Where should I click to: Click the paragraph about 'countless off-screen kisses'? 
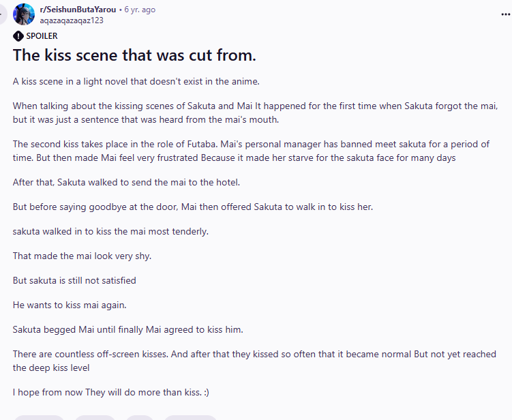pyautogui.click(x=254, y=361)
